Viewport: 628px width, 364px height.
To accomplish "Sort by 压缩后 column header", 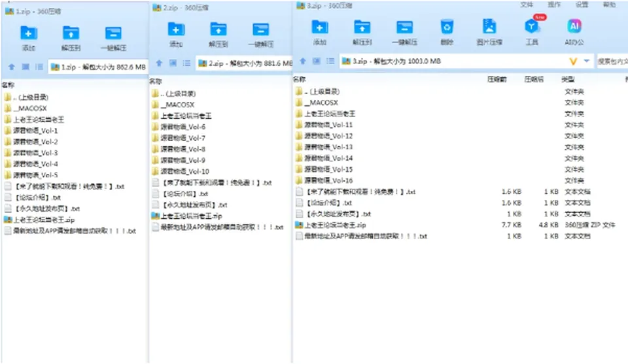I will (x=534, y=79).
